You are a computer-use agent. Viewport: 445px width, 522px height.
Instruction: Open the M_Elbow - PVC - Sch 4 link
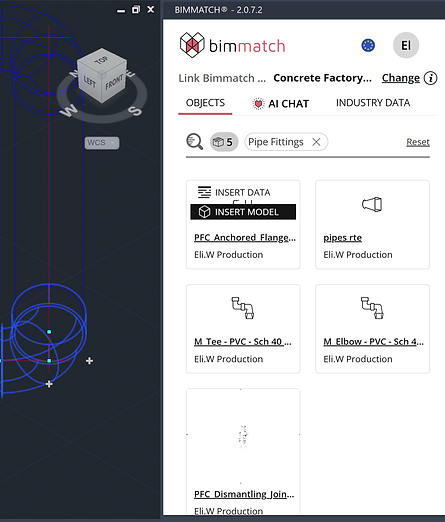pos(373,342)
